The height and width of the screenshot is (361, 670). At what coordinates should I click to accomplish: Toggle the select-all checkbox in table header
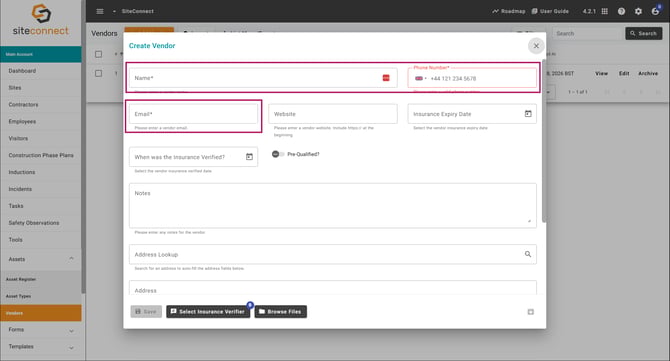coord(98,54)
